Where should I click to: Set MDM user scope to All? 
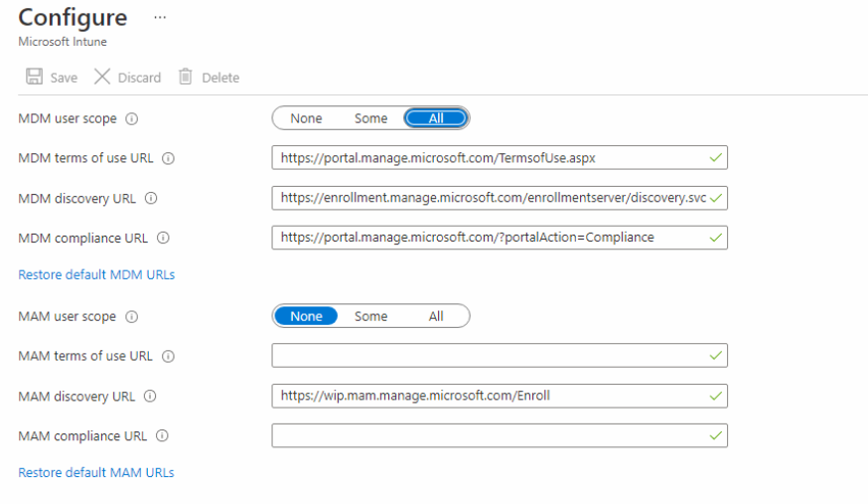pyautogui.click(x=436, y=118)
